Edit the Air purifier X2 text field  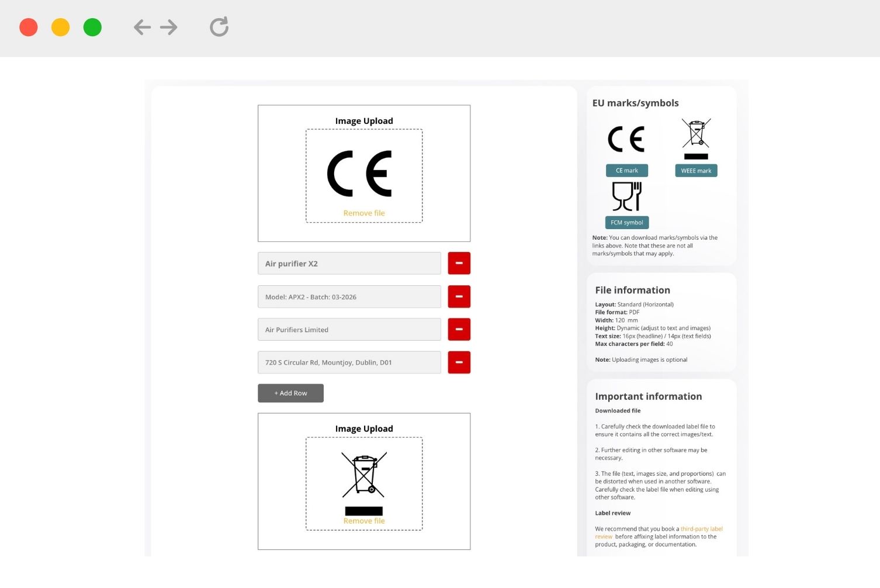349,264
